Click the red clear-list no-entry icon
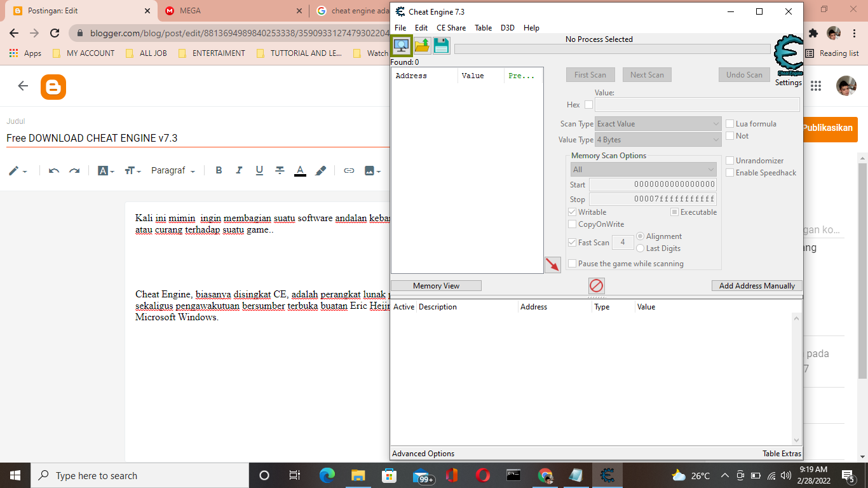The height and width of the screenshot is (488, 868). pos(596,285)
